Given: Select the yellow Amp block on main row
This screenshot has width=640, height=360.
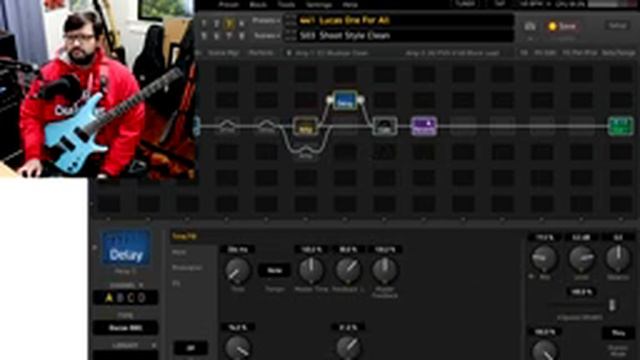Looking at the screenshot, I should tap(305, 126).
